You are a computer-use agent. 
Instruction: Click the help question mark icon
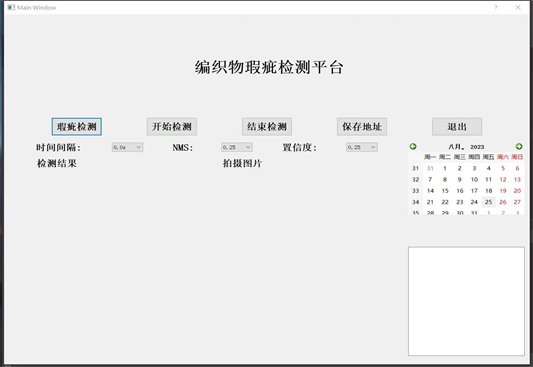[x=496, y=7]
